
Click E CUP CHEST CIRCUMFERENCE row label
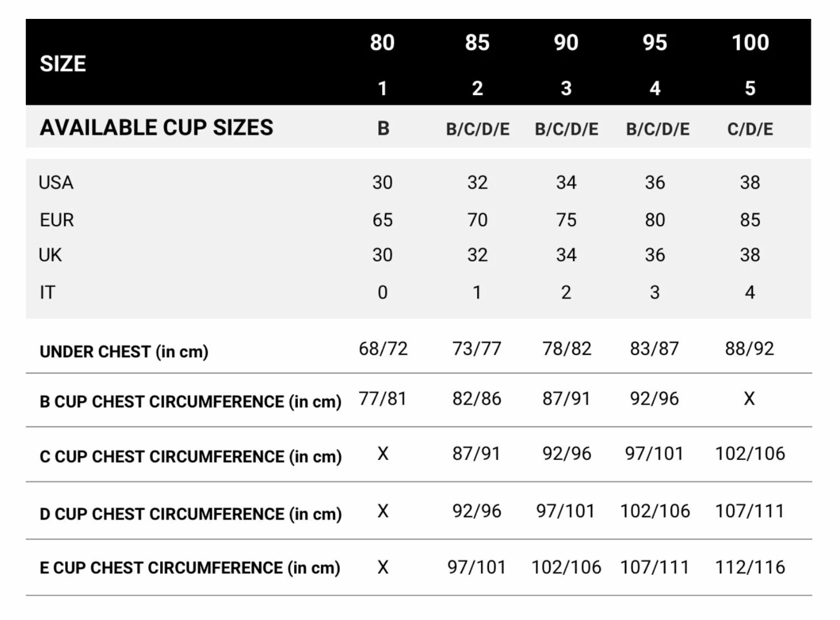pyautogui.click(x=190, y=568)
